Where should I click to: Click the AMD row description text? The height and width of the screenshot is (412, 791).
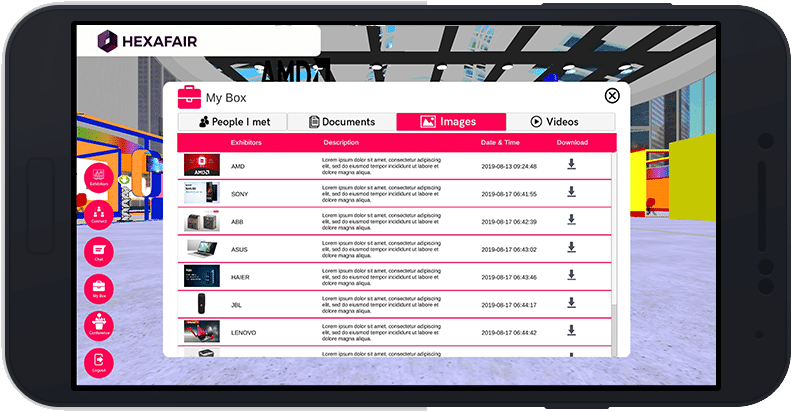tap(381, 166)
